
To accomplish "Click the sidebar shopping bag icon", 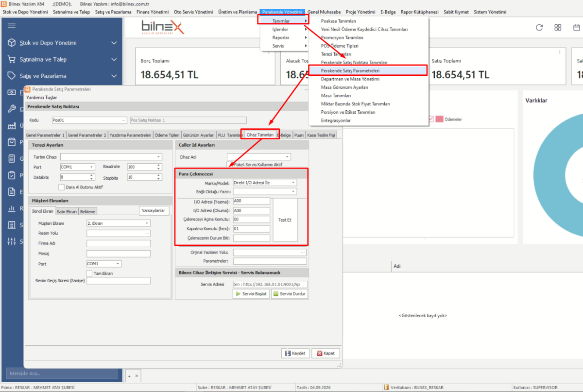I will (x=12, y=142).
